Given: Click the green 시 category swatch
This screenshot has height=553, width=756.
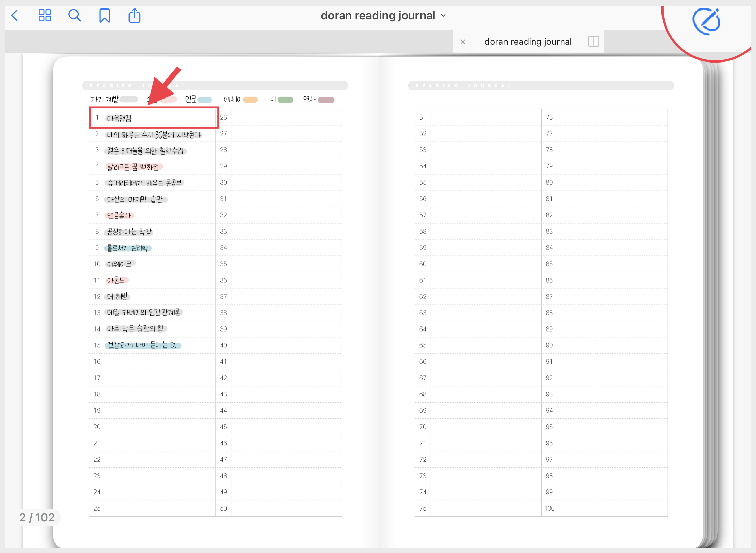Looking at the screenshot, I should (x=285, y=100).
